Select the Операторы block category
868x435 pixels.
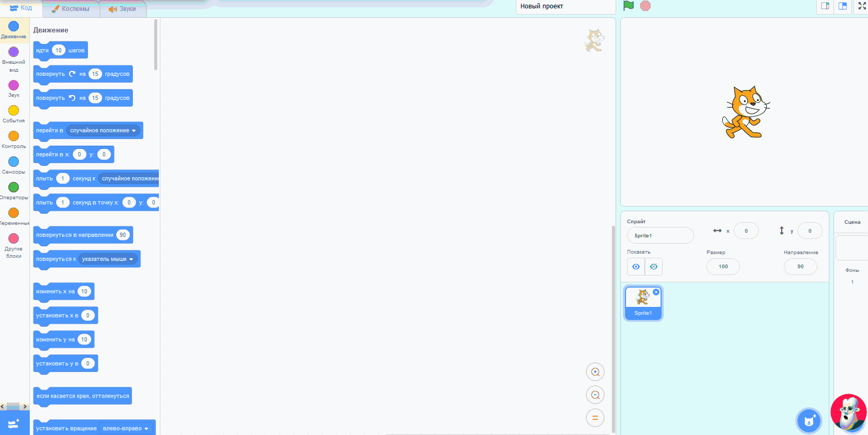pos(14,190)
